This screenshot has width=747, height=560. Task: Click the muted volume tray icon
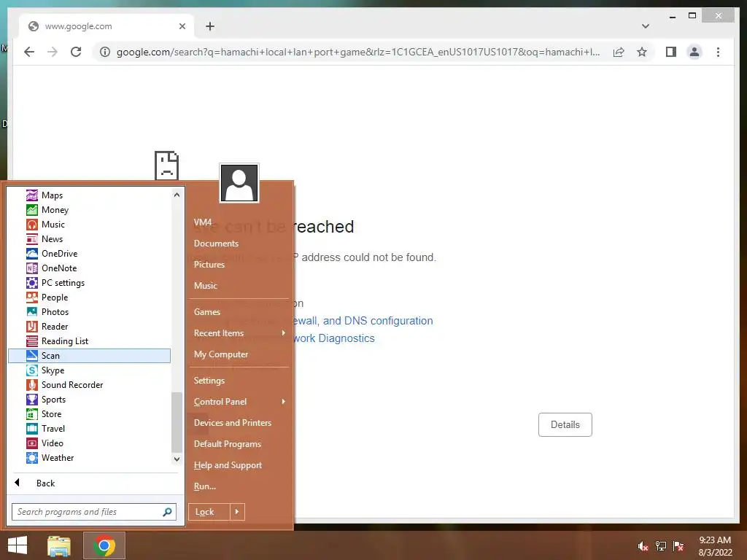coord(643,546)
